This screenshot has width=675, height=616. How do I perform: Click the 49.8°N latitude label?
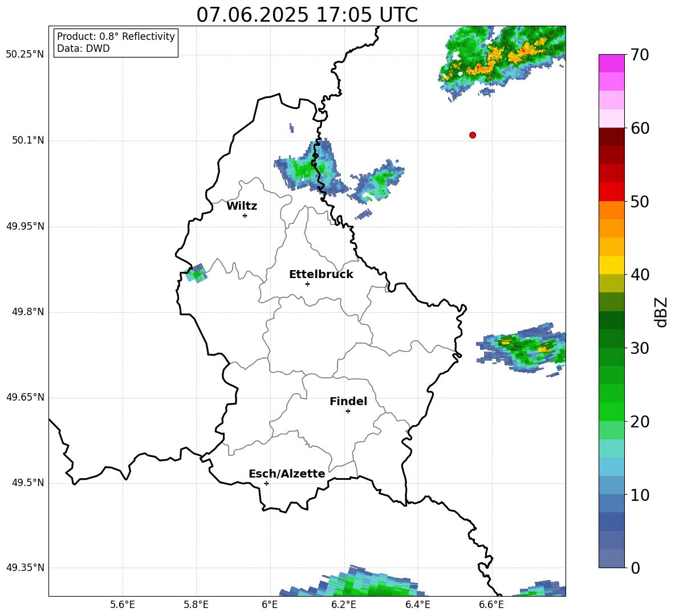(x=28, y=312)
